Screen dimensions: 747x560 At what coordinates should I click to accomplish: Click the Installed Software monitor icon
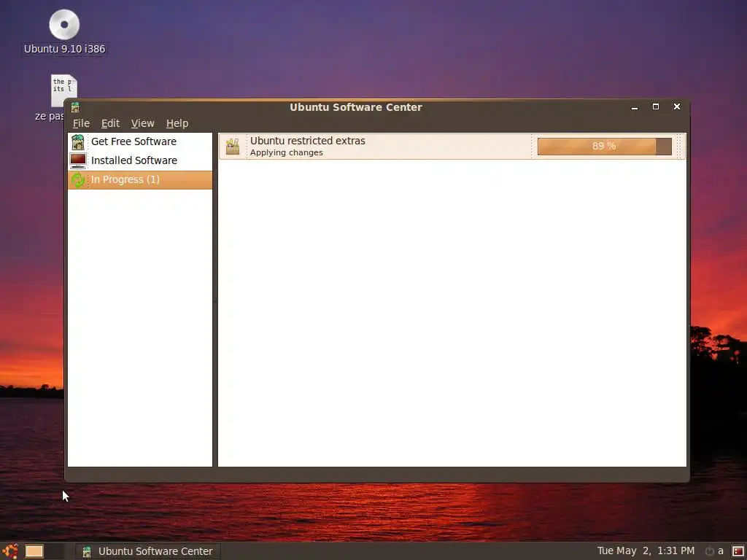[77, 161]
